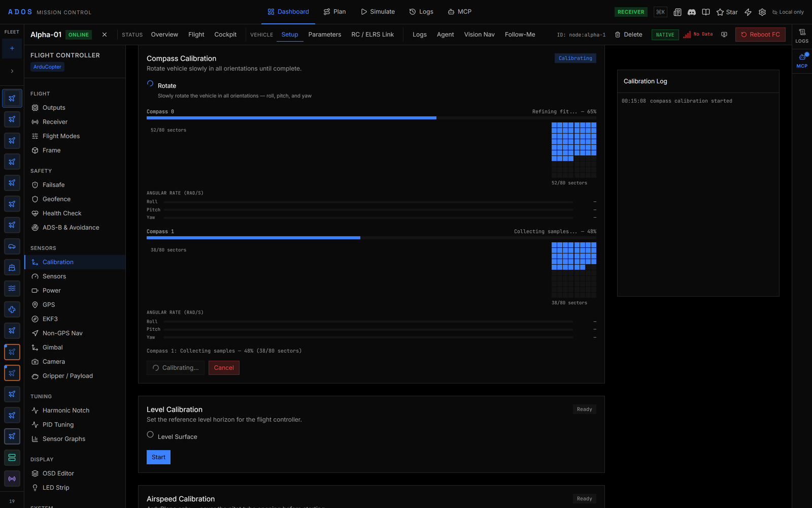Select the car vehicle in fleet
This screenshot has height=508, width=812.
click(x=12, y=246)
